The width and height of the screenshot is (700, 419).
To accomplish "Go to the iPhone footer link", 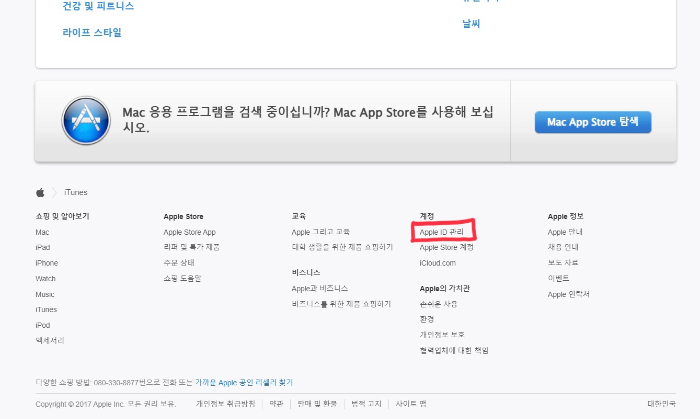I will click(47, 263).
